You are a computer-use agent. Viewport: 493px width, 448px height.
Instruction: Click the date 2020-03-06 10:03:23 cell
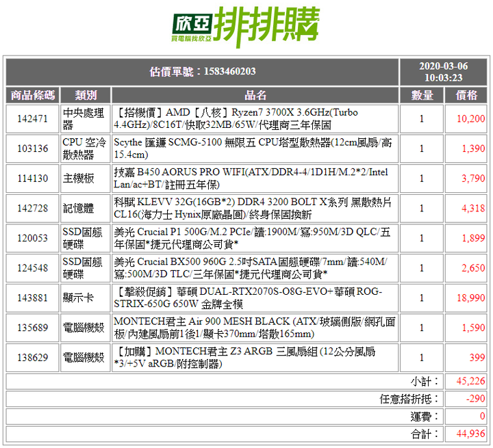pos(443,72)
